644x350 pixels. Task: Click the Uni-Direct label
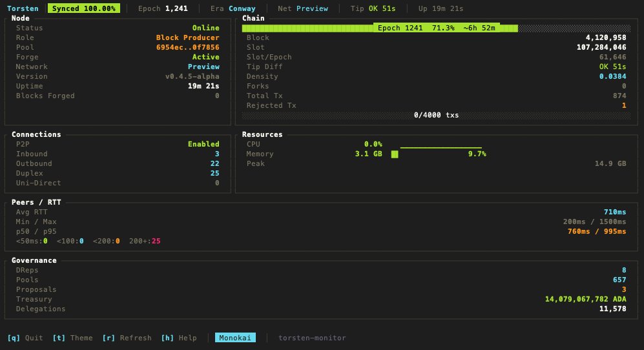pos(38,183)
